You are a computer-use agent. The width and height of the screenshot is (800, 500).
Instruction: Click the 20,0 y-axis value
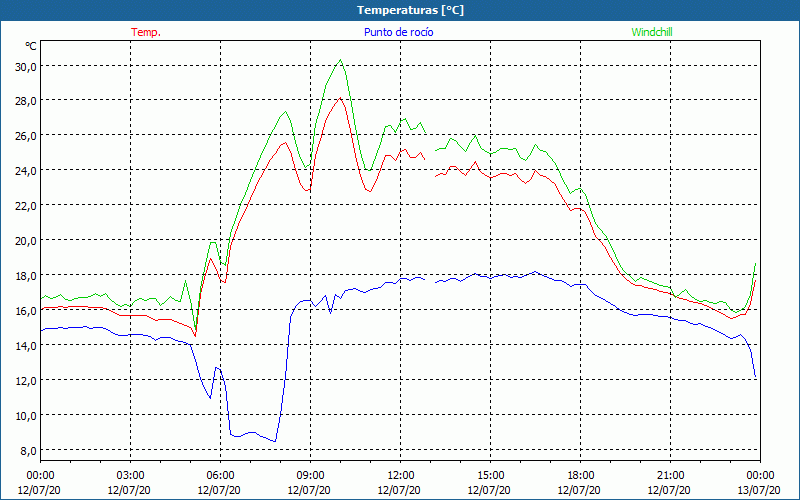point(26,240)
